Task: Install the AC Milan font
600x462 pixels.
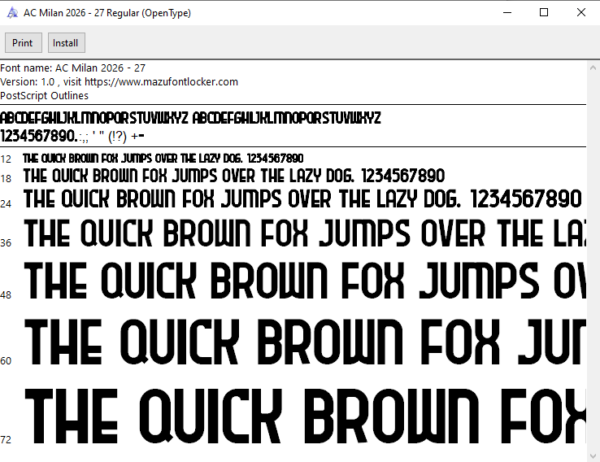Action: click(66, 43)
